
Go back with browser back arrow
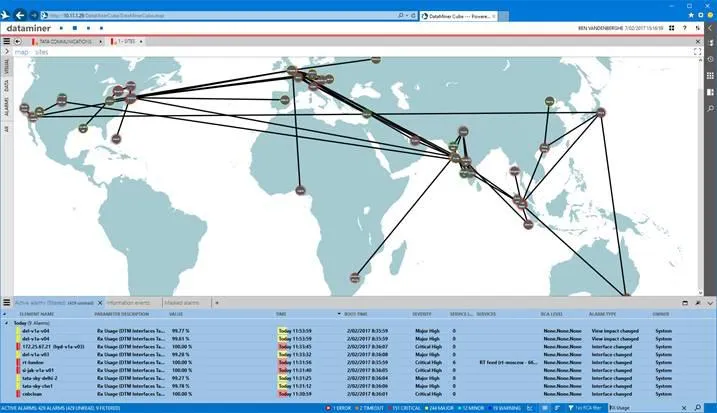[20, 16]
